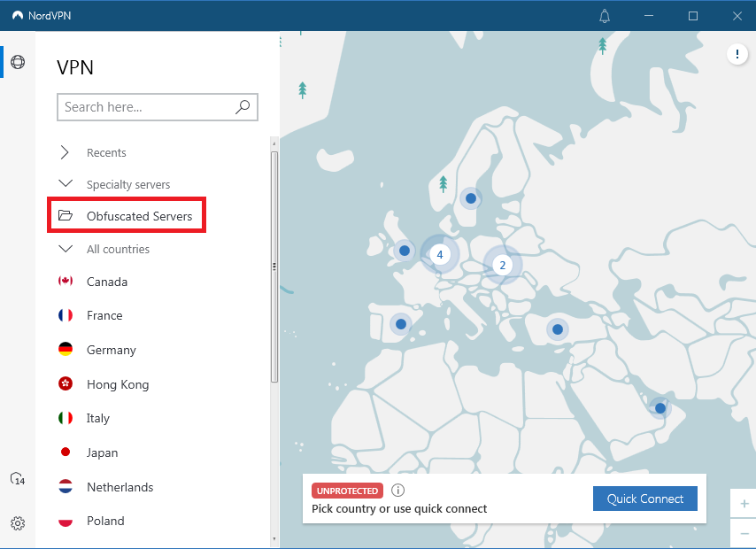The image size is (756, 549).
Task: Click the scrollbar up arrow
Action: coord(274,143)
